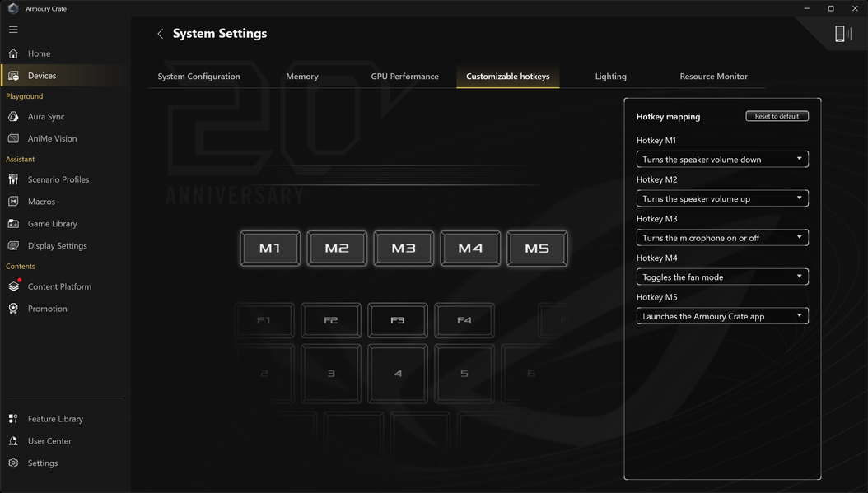The image size is (868, 493).
Task: Click the Armoury Crate logo in title bar
Action: coord(13,9)
